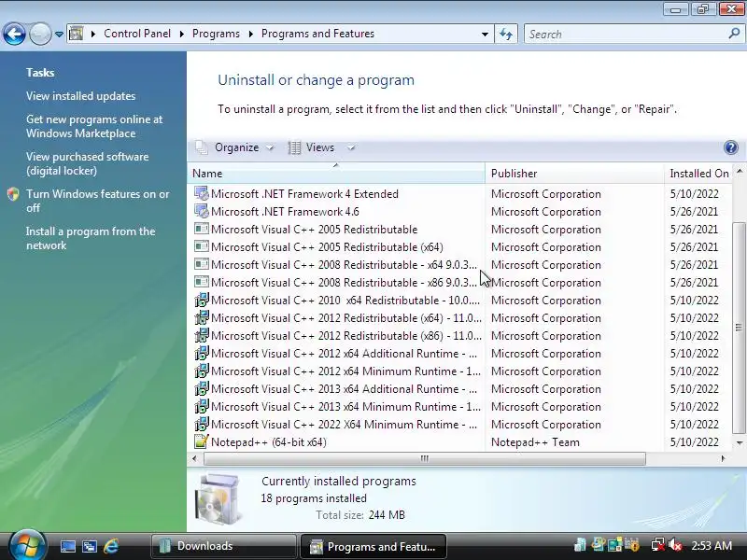Click into the Search input field
The image size is (747, 560).
(x=627, y=35)
